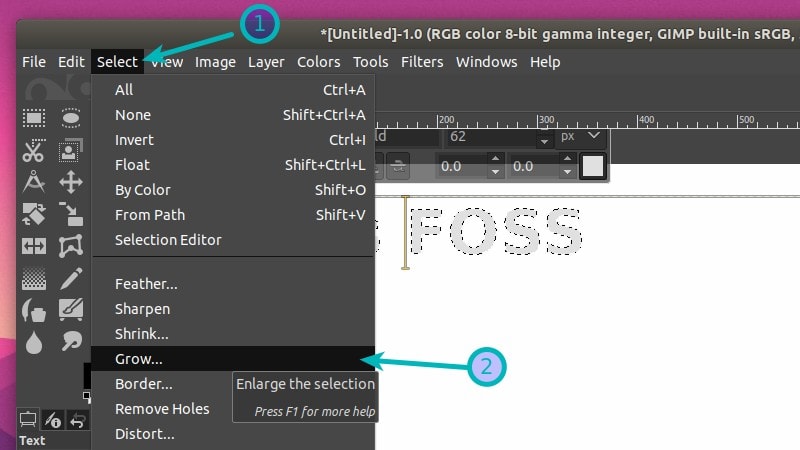
Task: Open the Filters menu
Action: (422, 62)
